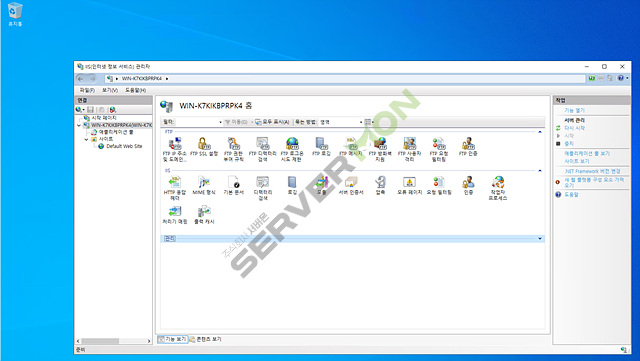Open 오류 페이지 (error pages) icon
This screenshot has width=640, height=361.
coord(409,186)
